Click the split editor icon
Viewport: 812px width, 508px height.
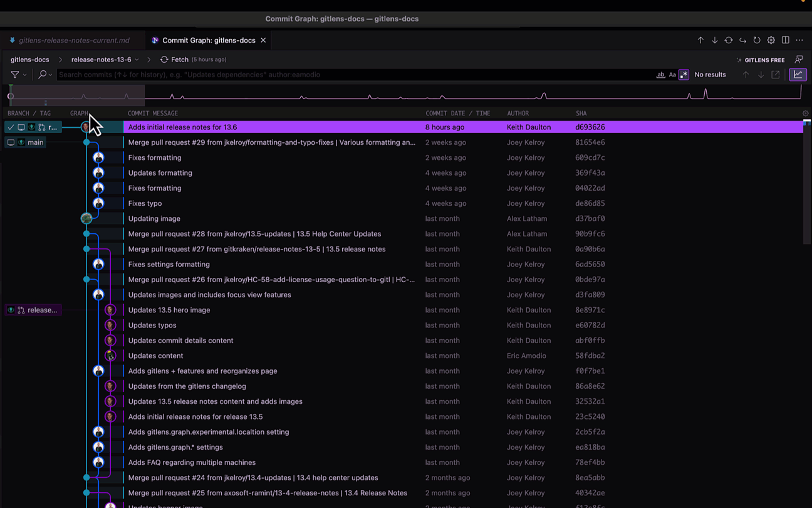(x=785, y=40)
